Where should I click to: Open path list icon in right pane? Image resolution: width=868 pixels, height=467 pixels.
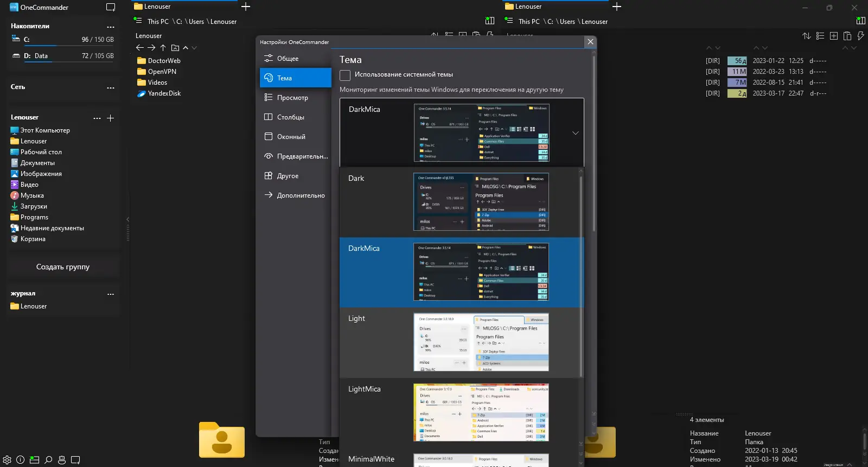click(x=509, y=21)
